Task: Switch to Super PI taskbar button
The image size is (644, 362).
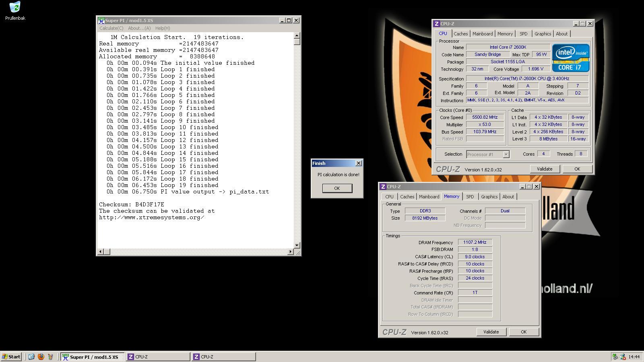Action: tap(93, 357)
